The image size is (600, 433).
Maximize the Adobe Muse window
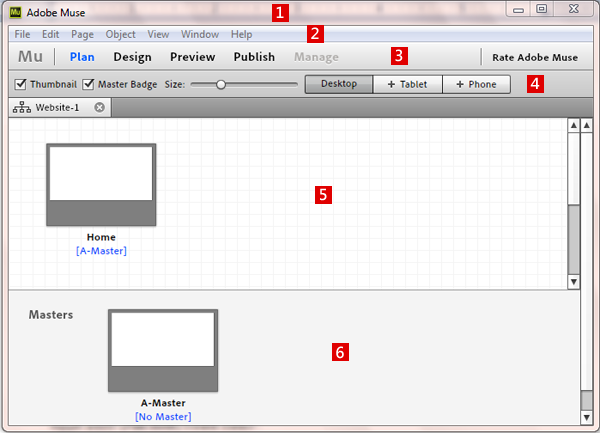pyautogui.click(x=541, y=9)
